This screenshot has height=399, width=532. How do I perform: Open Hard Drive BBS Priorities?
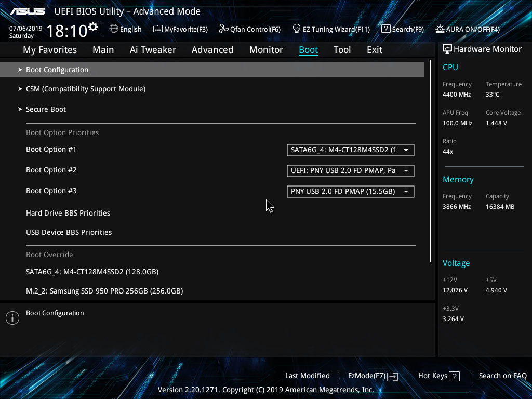point(68,213)
